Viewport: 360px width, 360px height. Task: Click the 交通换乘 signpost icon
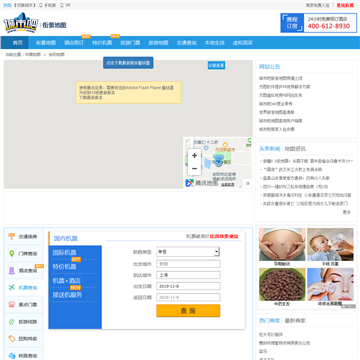(12, 236)
